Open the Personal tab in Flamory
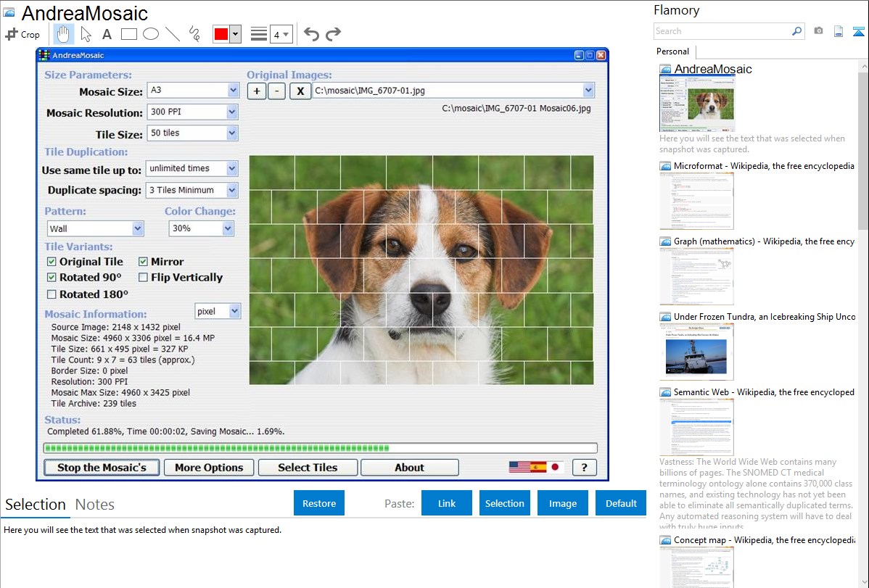The height and width of the screenshot is (588, 869). (x=673, y=51)
